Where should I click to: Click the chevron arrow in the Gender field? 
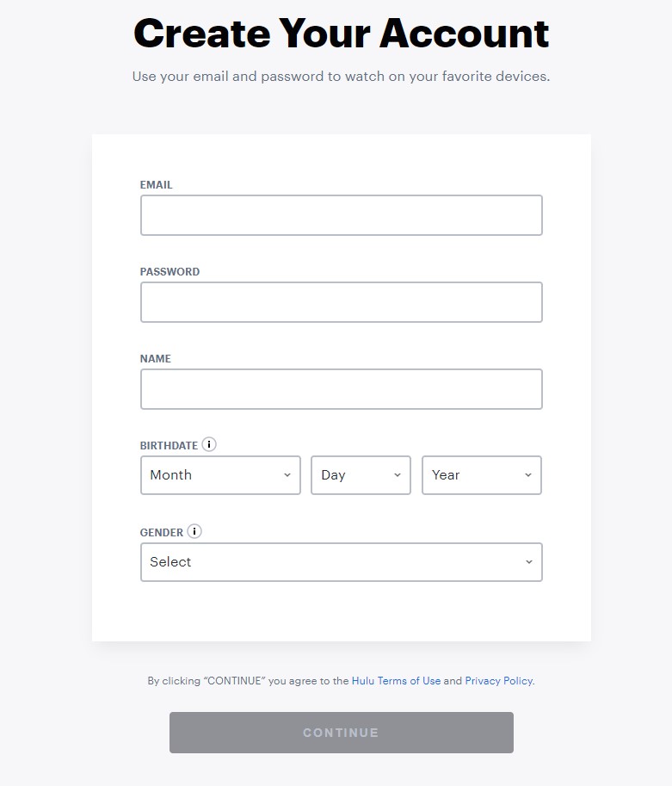pyautogui.click(x=528, y=562)
